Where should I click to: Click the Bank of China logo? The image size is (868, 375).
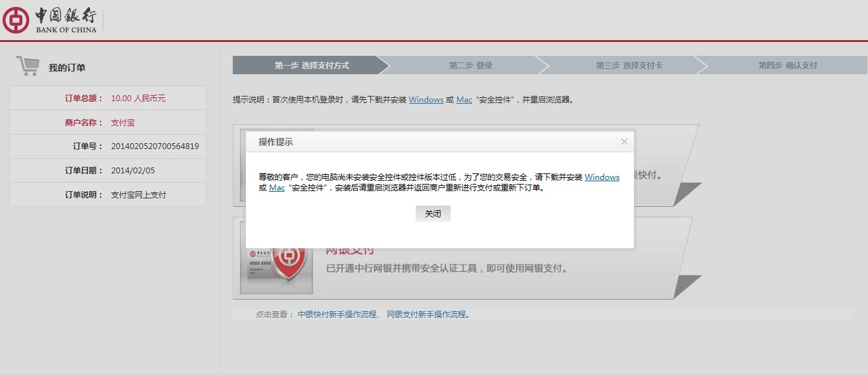coord(50,20)
